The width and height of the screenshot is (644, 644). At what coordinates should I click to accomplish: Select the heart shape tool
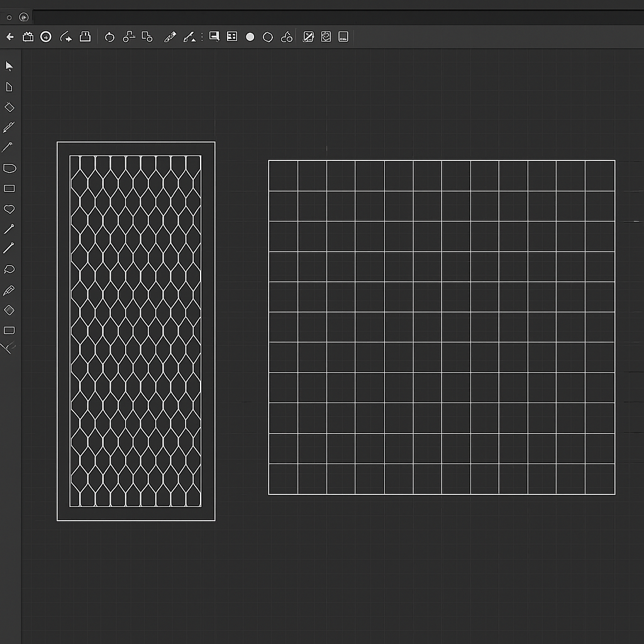point(9,209)
